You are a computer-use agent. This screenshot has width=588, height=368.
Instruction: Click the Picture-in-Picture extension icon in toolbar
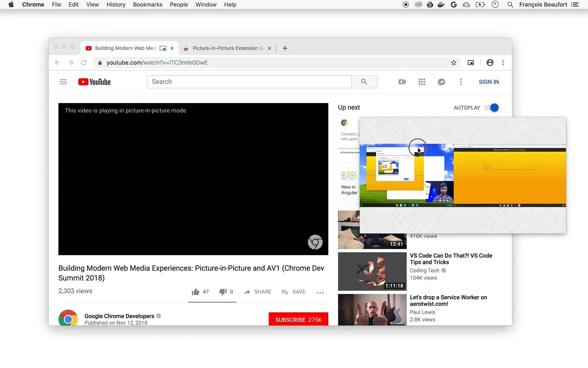pos(471,63)
